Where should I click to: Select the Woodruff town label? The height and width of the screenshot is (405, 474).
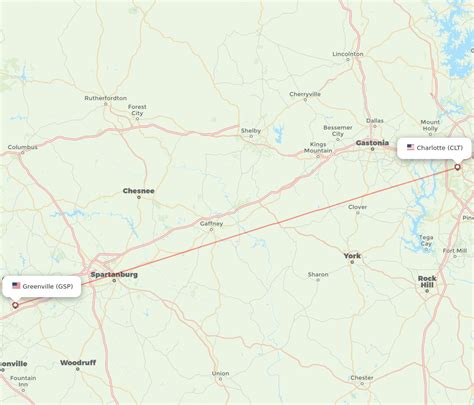(78, 363)
